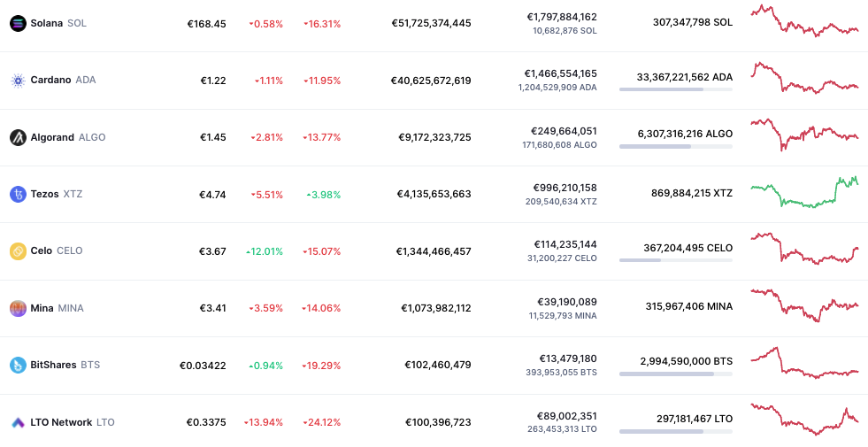Click Tezos 24h volume €996,210,158
This screenshot has width=868, height=447.
click(x=565, y=188)
